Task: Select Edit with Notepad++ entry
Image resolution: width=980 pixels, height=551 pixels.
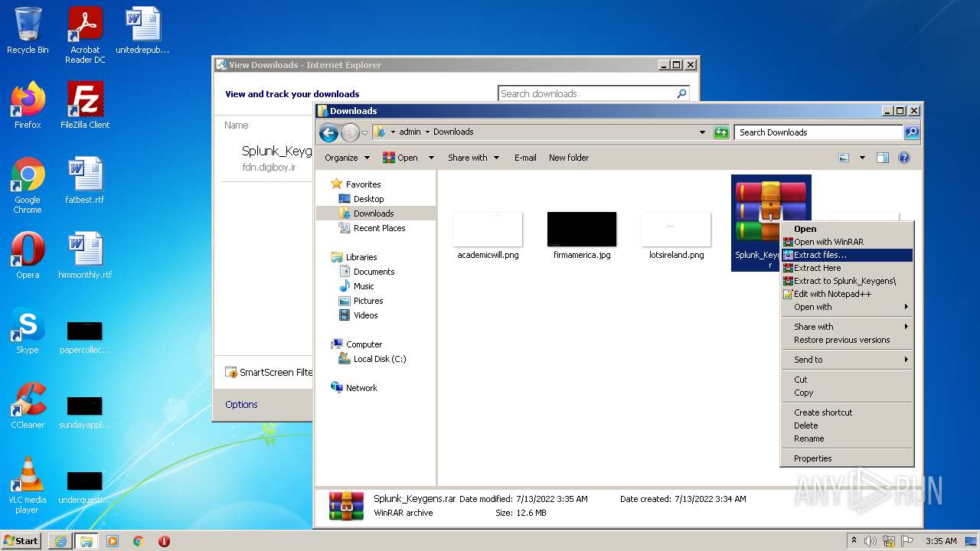Action: 847,294
